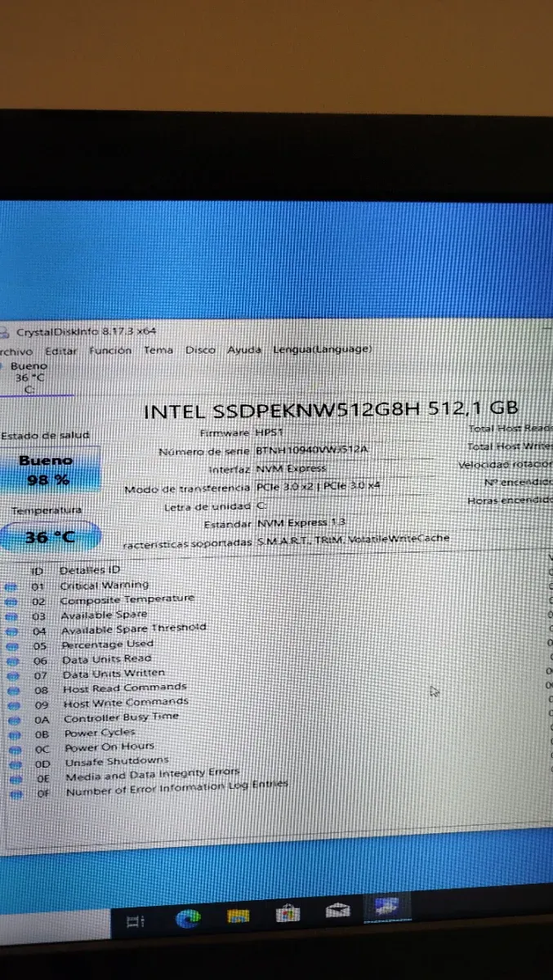Click the status dot for Data Units Read
This screenshot has height=980, width=553.
click(x=11, y=660)
